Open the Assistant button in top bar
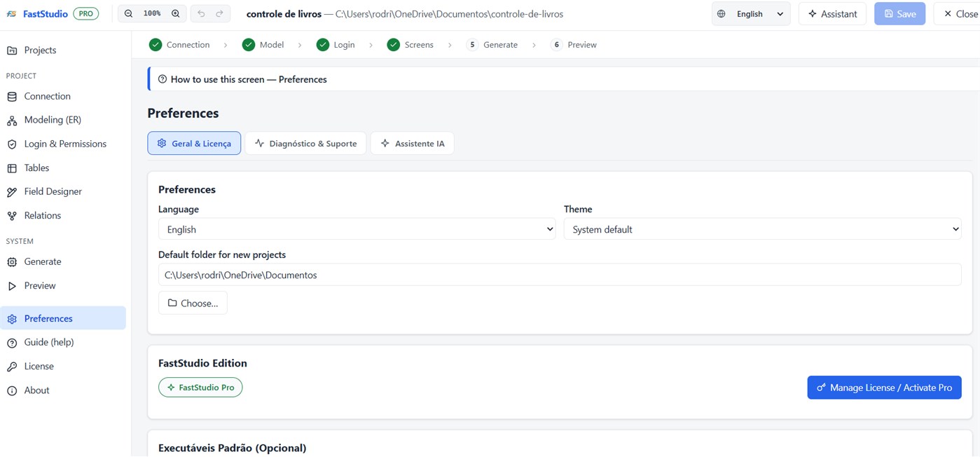Viewport: 980px width, 457px height. 832,13
